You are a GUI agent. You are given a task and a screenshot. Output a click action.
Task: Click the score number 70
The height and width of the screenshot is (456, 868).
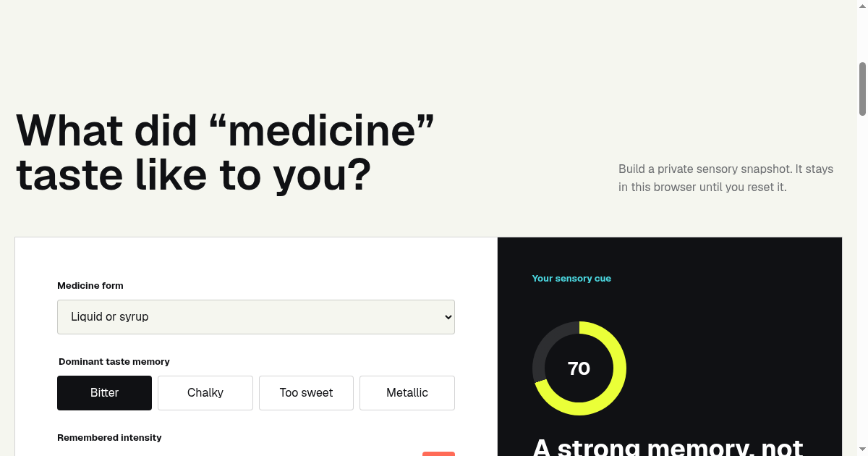click(x=579, y=368)
